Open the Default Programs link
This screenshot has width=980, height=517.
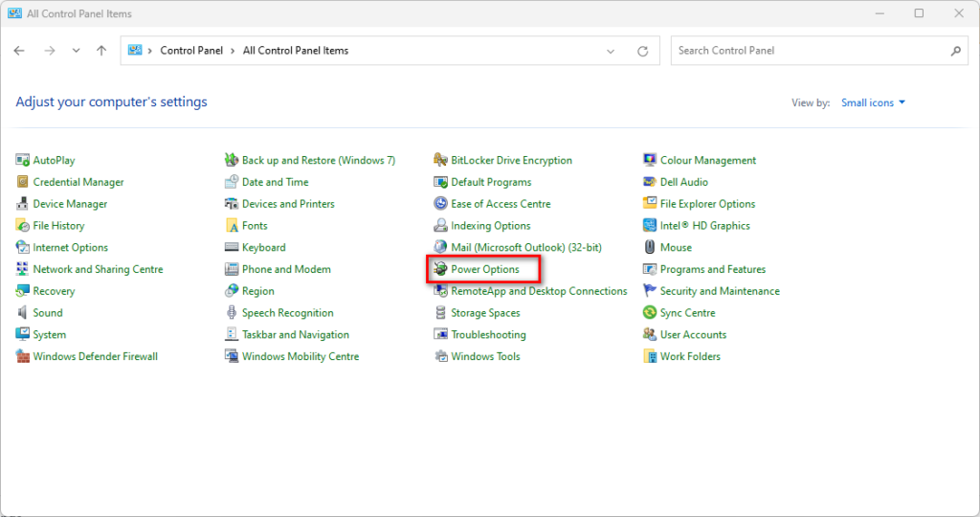pos(491,182)
